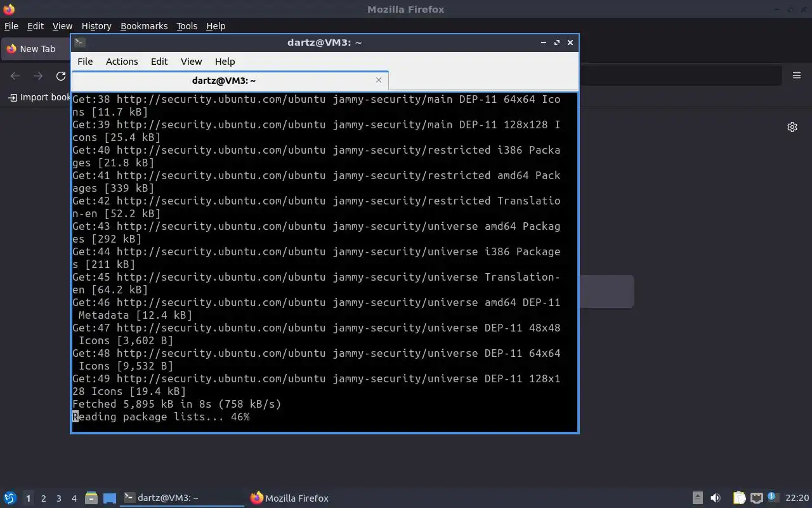
Task: Open the terminal Help menu
Action: tap(225, 62)
